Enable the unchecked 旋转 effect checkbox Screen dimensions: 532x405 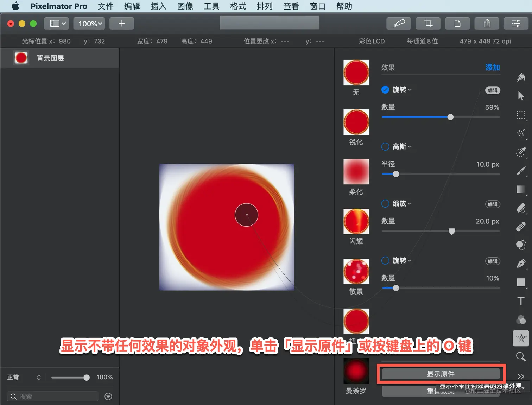[385, 261]
